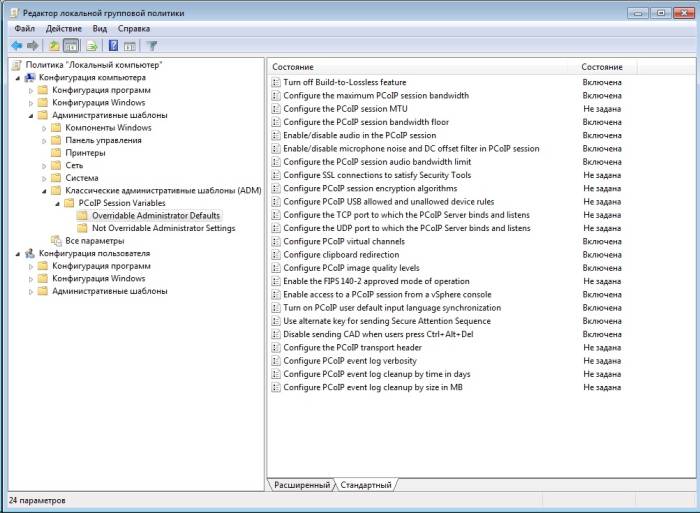Select the Система tree item
Screen dimensions: 700x513
pyautogui.click(x=82, y=178)
